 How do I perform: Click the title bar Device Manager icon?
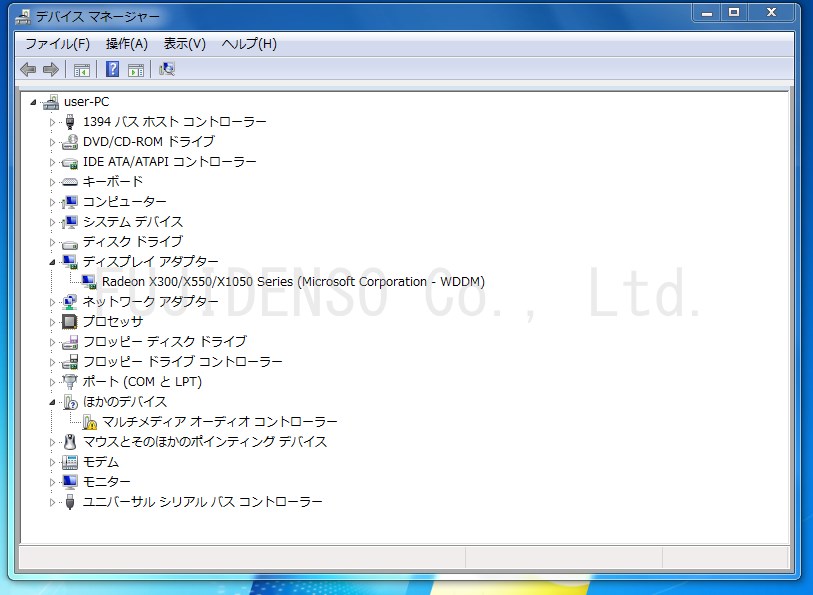[x=23, y=17]
